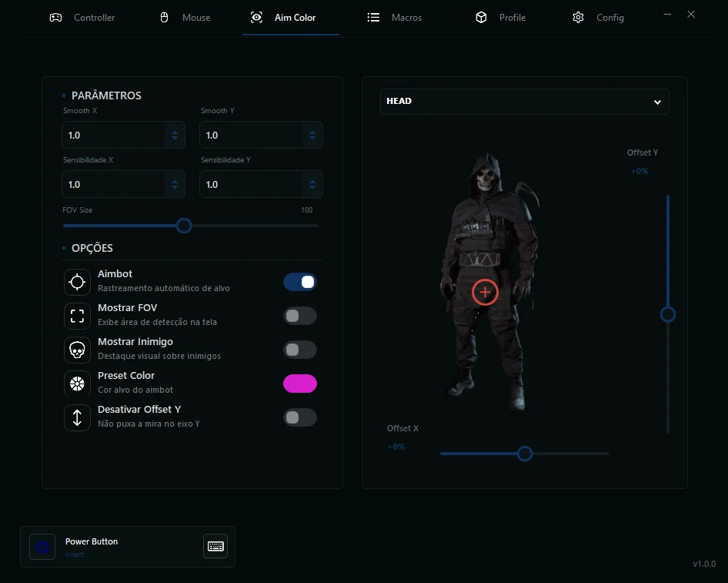Close the application window
The width and height of the screenshot is (728, 583).
[691, 15]
